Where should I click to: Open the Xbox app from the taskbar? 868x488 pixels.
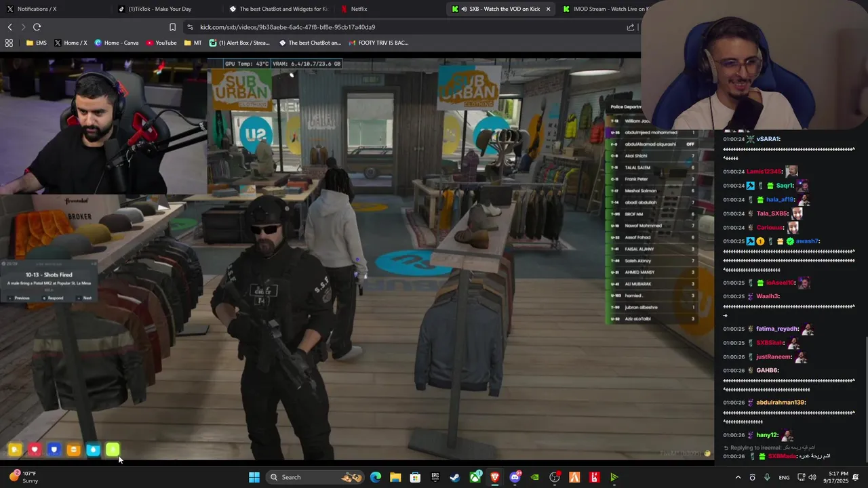[x=475, y=477]
